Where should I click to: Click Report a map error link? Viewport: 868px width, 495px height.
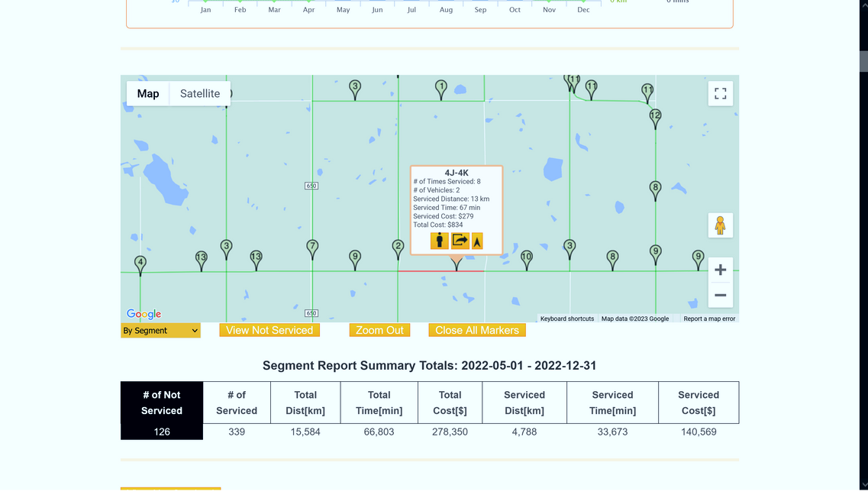tap(709, 319)
